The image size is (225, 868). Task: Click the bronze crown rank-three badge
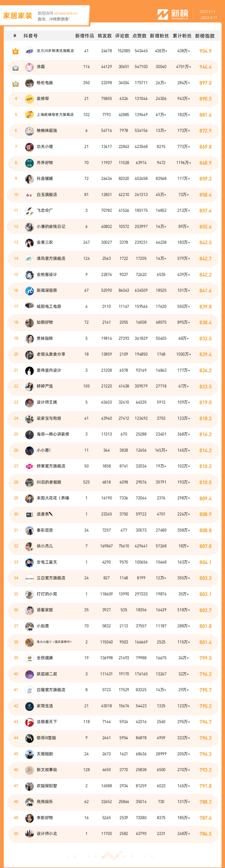click(x=15, y=83)
